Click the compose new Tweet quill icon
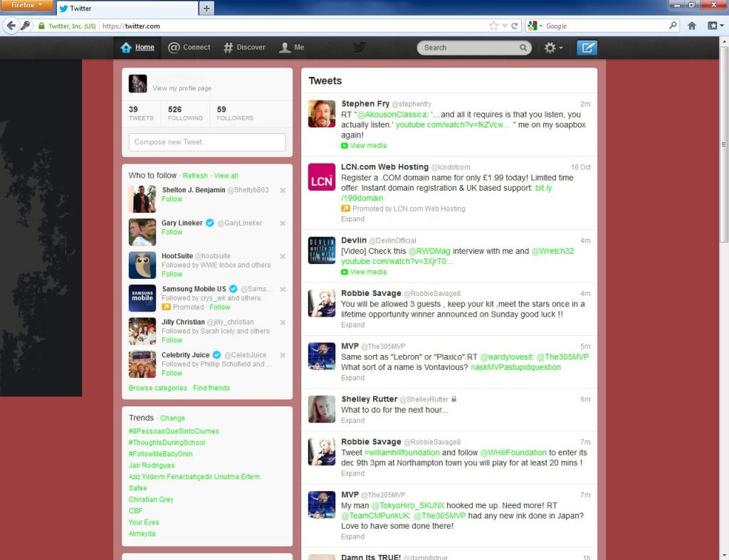The width and height of the screenshot is (729, 560). point(587,48)
